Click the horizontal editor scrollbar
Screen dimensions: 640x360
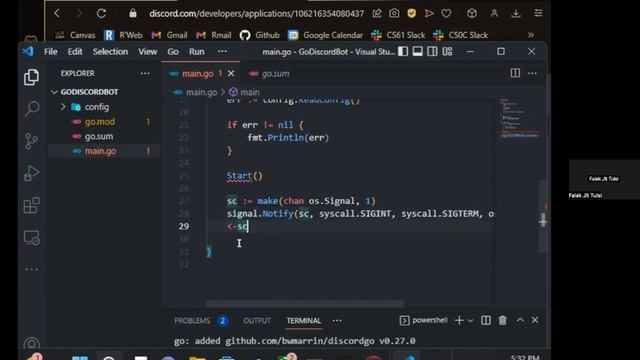pyautogui.click(x=305, y=304)
